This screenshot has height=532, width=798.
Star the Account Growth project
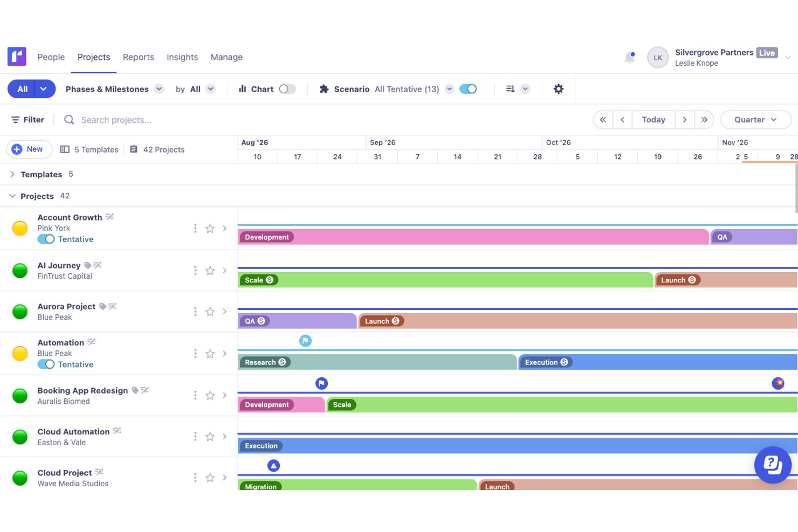click(210, 229)
